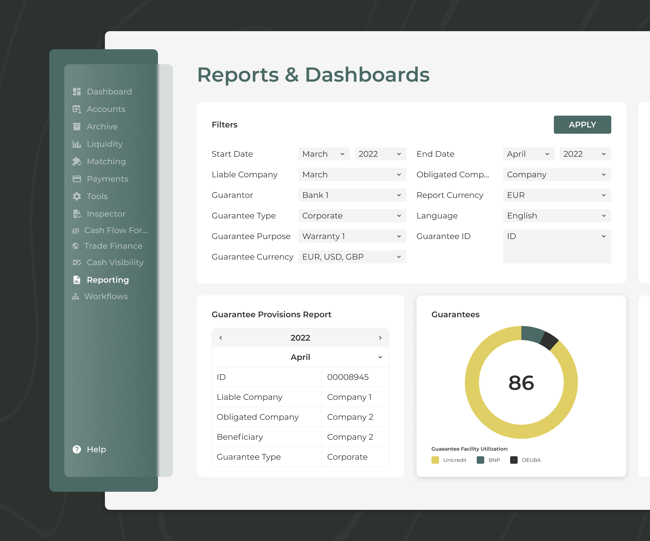
Task: Click ID value 00008945 cell
Action: (x=355, y=377)
